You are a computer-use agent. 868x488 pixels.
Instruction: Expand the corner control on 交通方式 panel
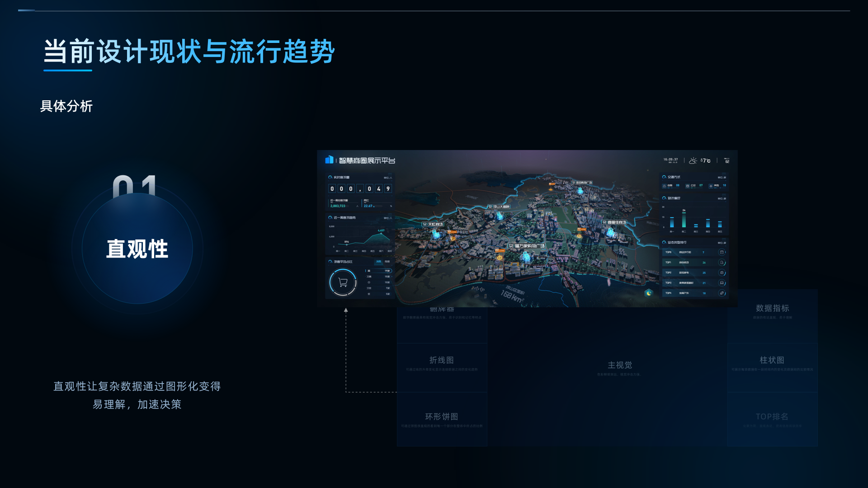[724, 174]
